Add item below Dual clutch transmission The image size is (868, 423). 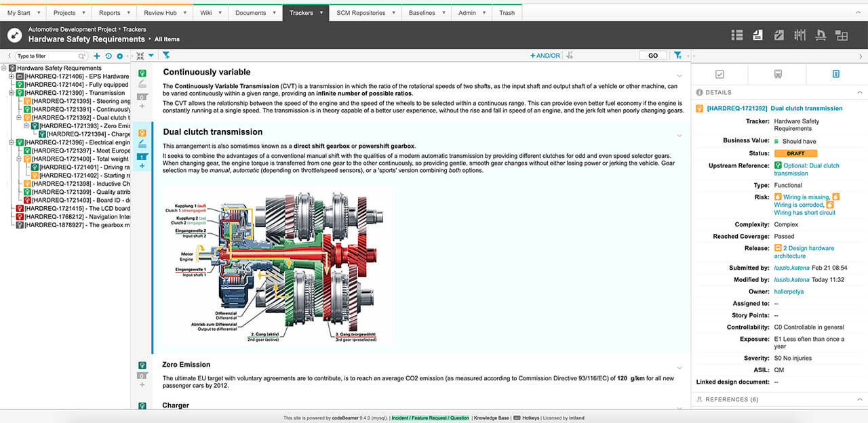click(x=142, y=166)
